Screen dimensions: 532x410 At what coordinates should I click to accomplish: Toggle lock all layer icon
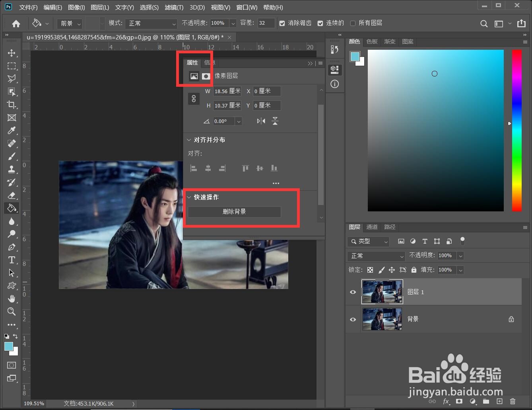click(x=414, y=270)
